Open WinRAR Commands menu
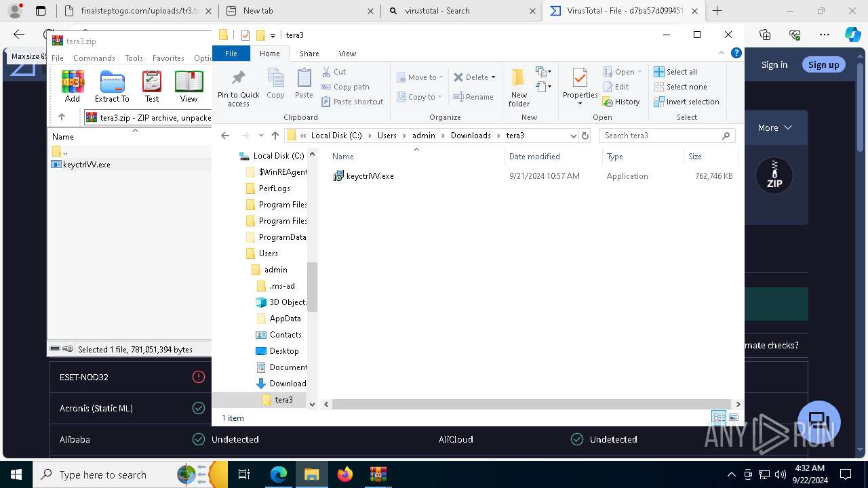 pyautogui.click(x=94, y=58)
